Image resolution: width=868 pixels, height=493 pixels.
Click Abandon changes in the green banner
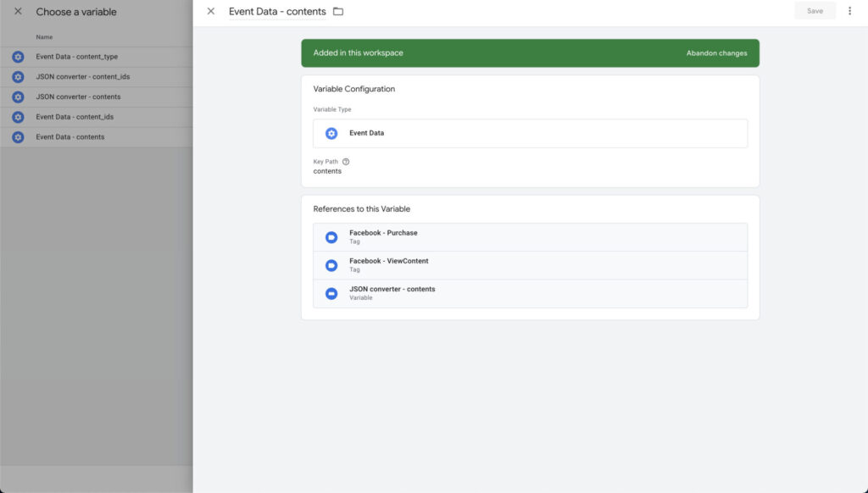coord(716,53)
